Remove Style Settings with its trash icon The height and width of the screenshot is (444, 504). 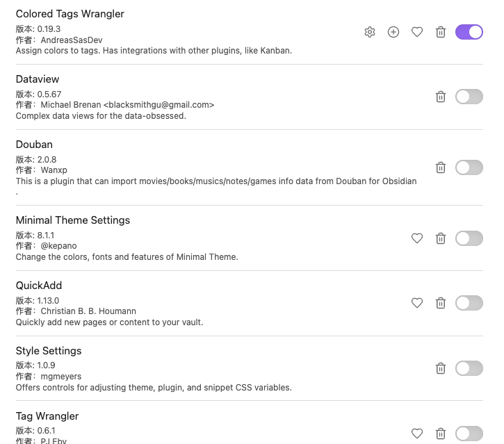coord(441,368)
